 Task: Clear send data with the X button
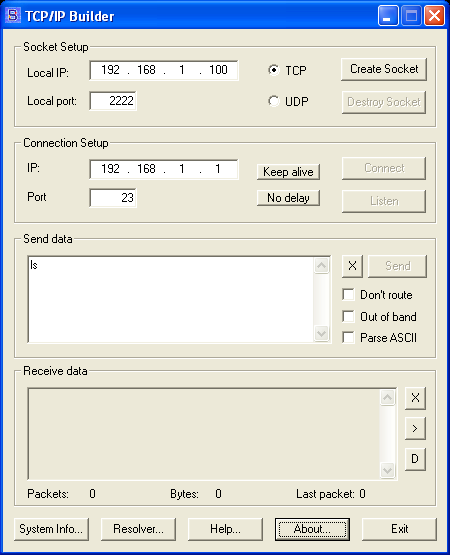point(352,266)
